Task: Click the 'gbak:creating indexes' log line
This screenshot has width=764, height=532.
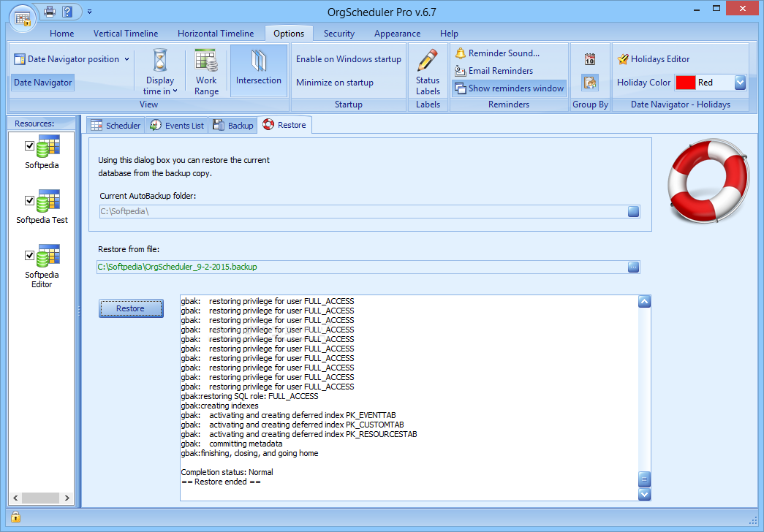Action: pos(220,406)
